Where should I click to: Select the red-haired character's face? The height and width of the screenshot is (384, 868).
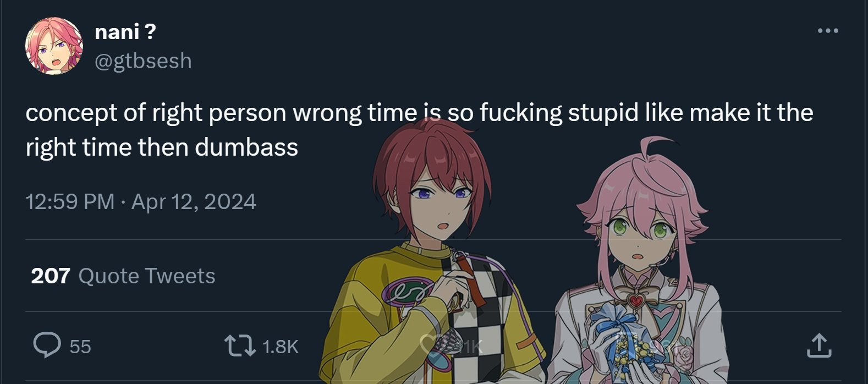pyautogui.click(x=435, y=198)
